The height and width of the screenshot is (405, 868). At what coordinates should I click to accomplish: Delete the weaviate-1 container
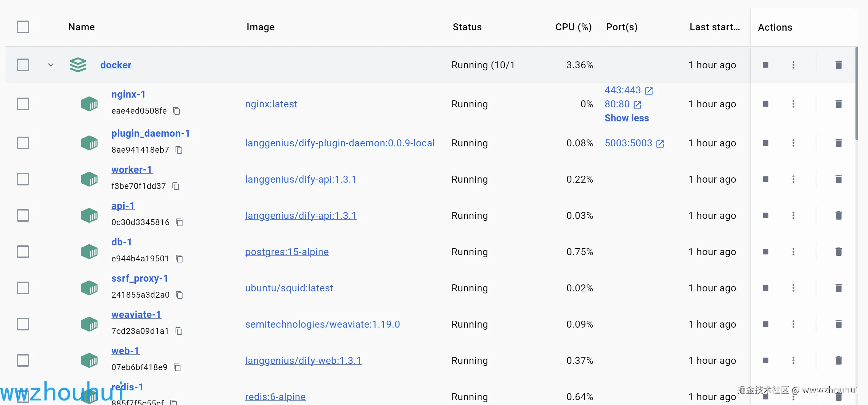[838, 324]
